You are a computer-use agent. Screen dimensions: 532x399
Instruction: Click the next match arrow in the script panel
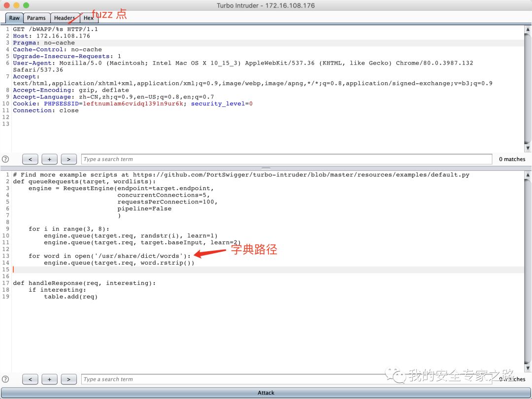(68, 379)
